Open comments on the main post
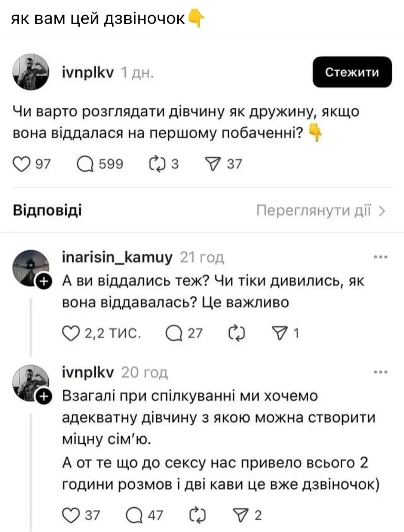The height and width of the screenshot is (532, 404). click(85, 164)
